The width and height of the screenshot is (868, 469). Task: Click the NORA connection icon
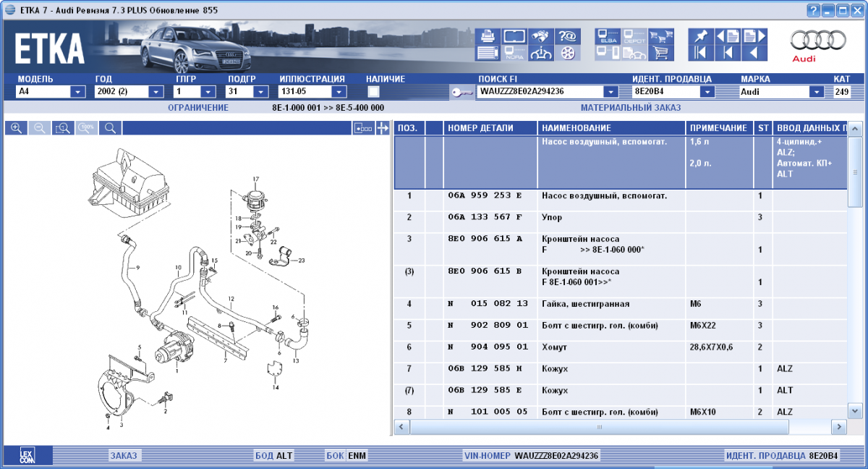pos(514,53)
